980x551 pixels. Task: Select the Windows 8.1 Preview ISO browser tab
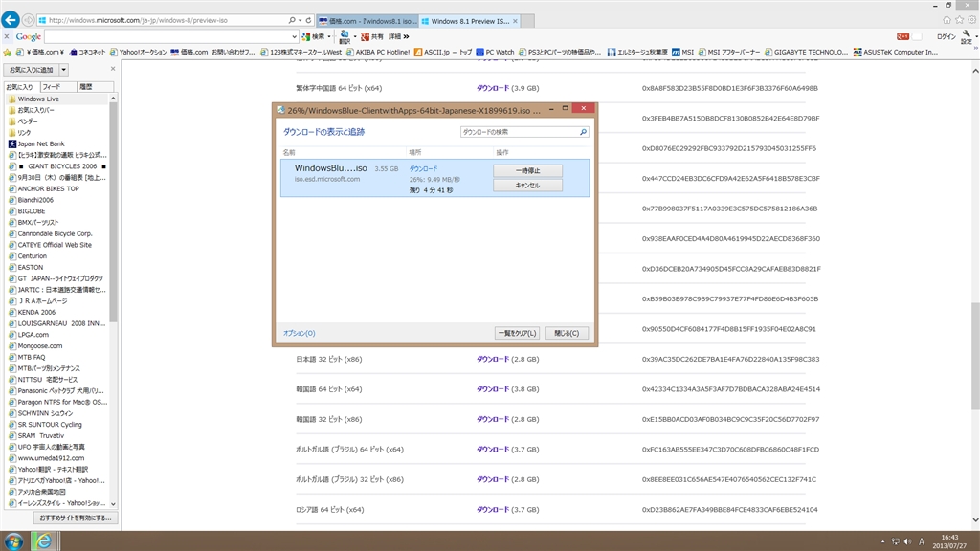469,20
